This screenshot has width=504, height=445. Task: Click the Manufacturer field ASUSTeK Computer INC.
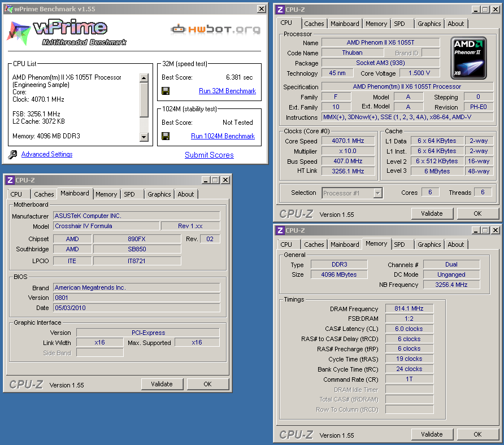coord(137,216)
